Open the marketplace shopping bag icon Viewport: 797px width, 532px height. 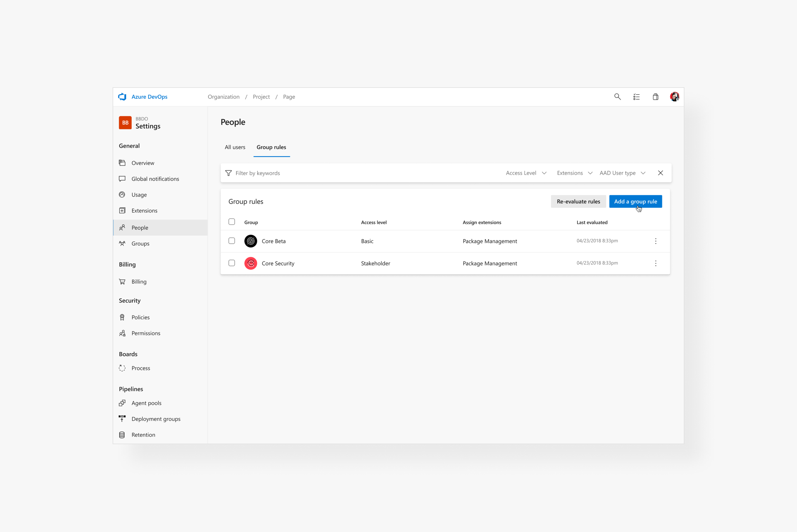655,97
